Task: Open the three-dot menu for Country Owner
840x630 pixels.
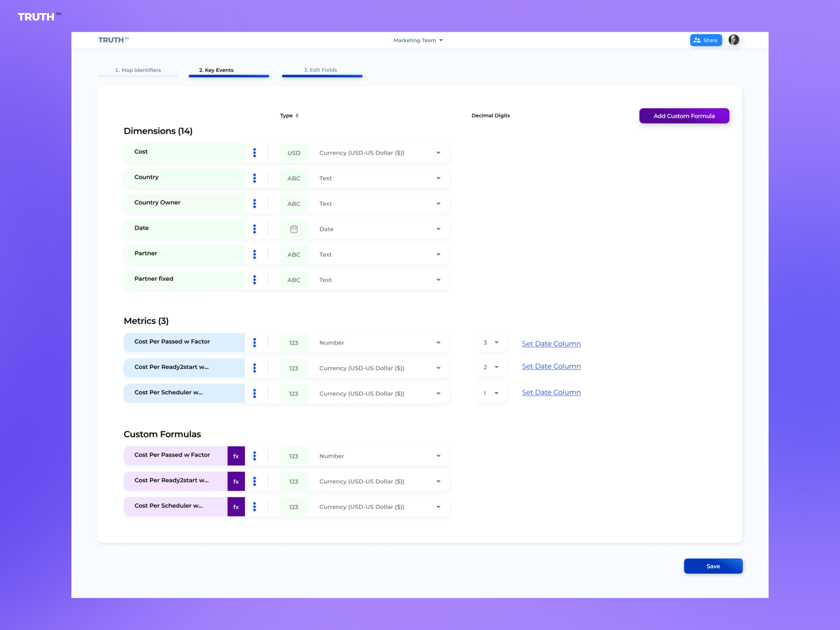Action: point(255,204)
